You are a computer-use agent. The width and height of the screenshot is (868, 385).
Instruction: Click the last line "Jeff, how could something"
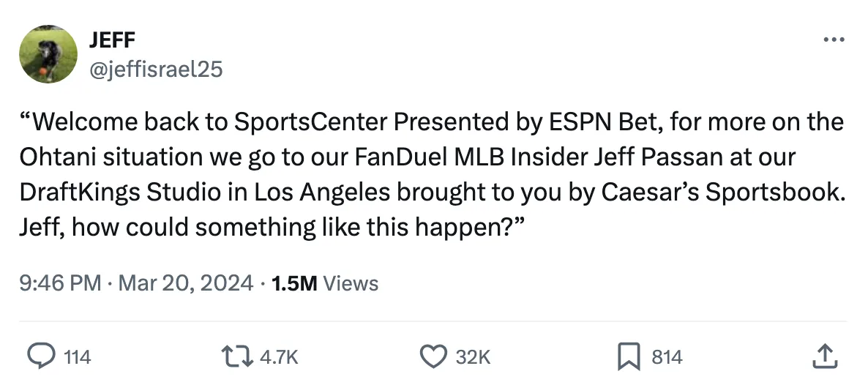[x=168, y=227]
